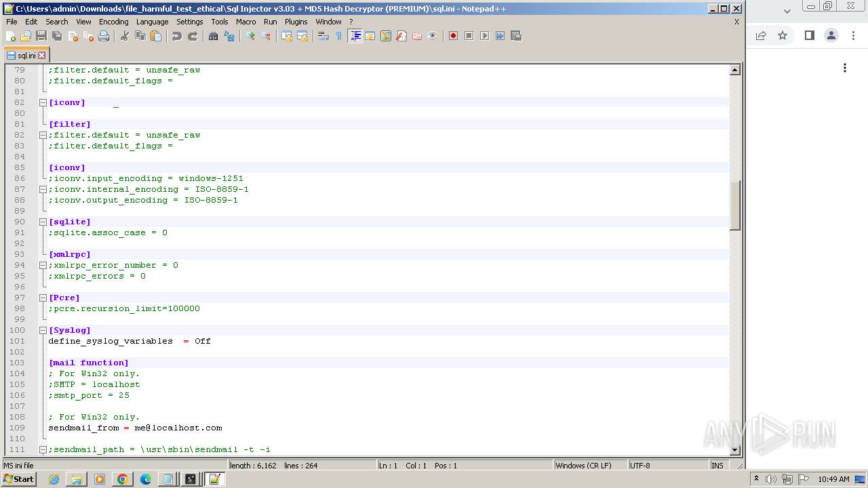Collapse the [Pcre] section fold marker
Screen dimensions: 868x488
click(x=43, y=298)
